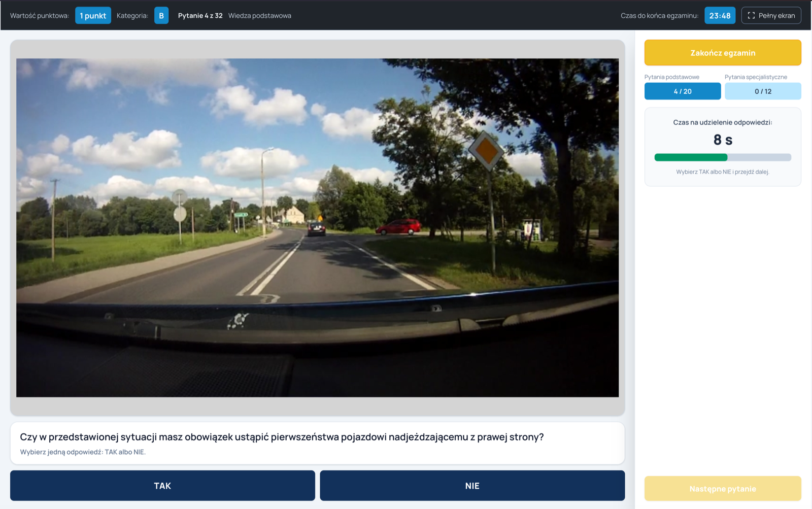Click the text Pytanie 4 z 32

200,16
